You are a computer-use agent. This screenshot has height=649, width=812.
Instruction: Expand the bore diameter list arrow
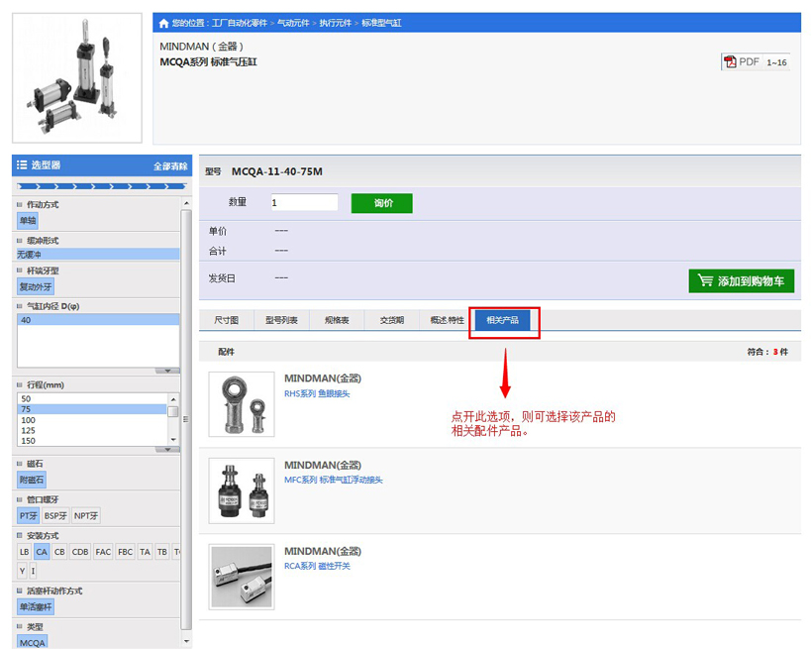pos(167,371)
